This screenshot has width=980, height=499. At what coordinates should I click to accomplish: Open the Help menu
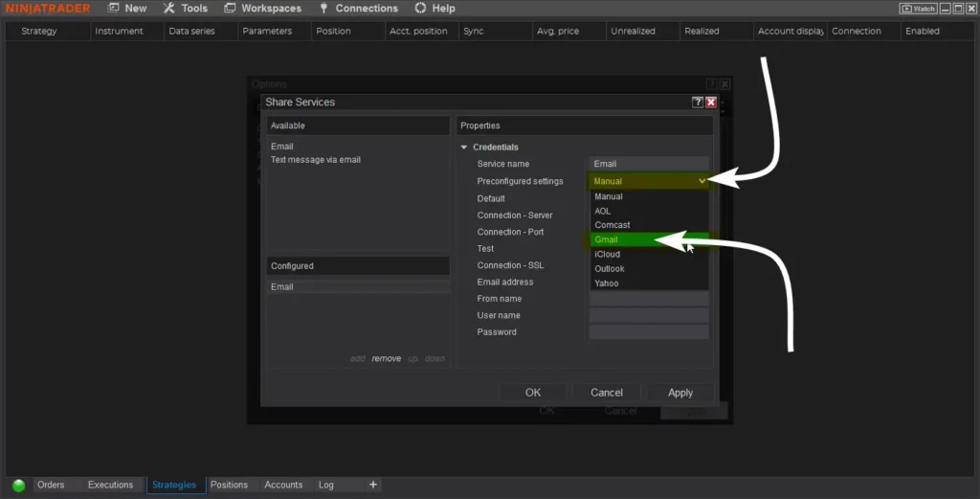(435, 8)
